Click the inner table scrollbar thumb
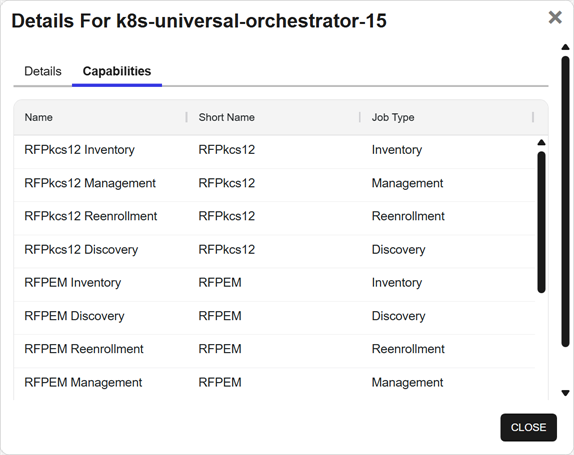574x455 pixels. [x=541, y=223]
